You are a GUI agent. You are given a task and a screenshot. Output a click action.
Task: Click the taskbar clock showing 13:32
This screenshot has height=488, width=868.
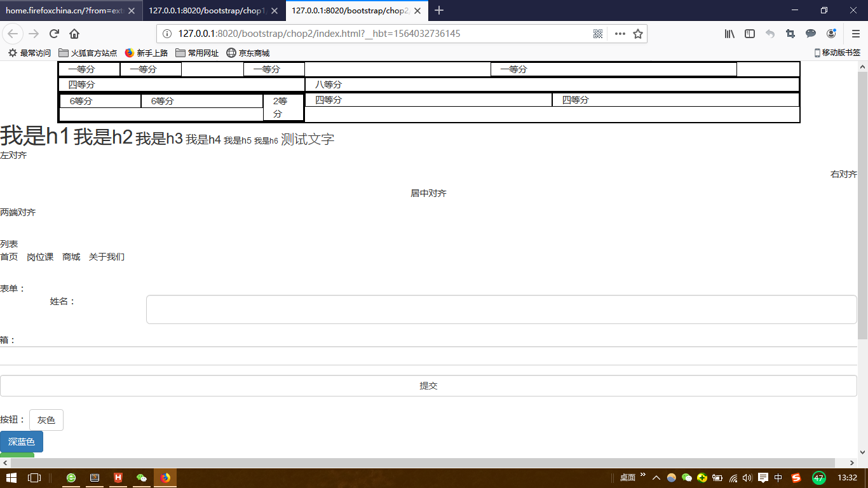848,478
